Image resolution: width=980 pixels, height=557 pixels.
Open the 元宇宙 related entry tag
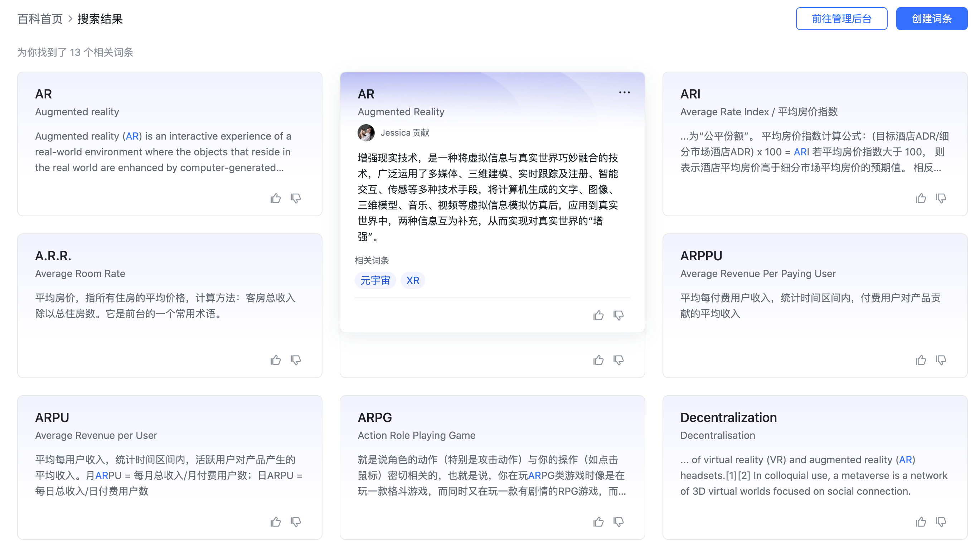tap(375, 280)
